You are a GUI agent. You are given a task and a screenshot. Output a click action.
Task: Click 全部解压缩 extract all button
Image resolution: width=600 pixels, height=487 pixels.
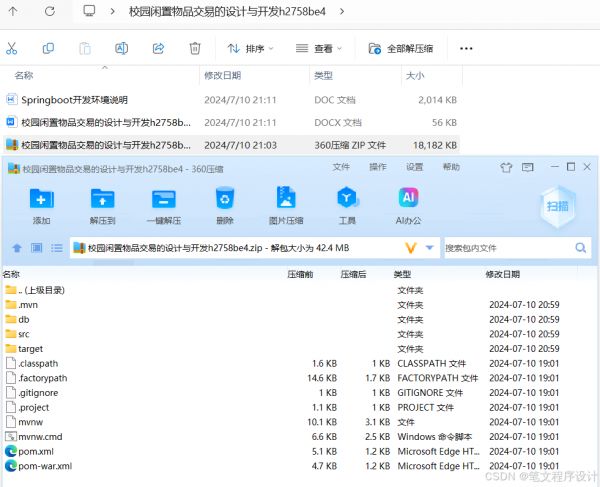coord(401,49)
